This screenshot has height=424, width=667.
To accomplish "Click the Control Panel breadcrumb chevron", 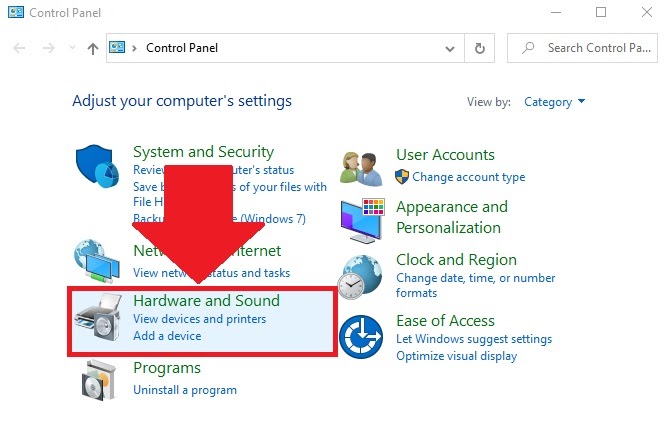I will pos(134,48).
